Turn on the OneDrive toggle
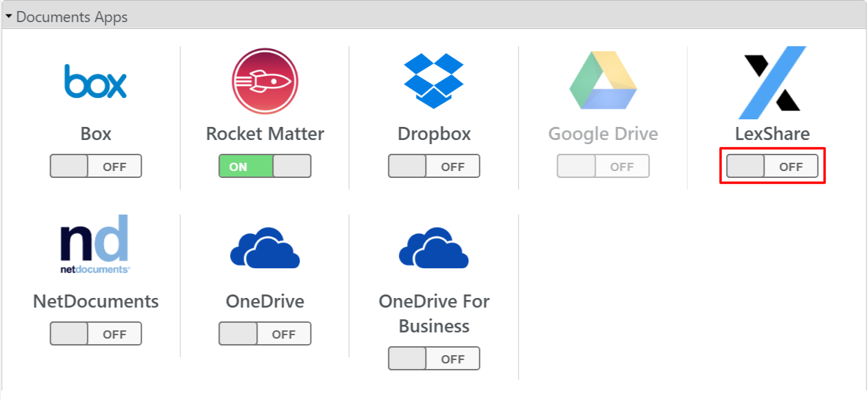Image resolution: width=868 pixels, height=400 pixels. click(x=265, y=334)
